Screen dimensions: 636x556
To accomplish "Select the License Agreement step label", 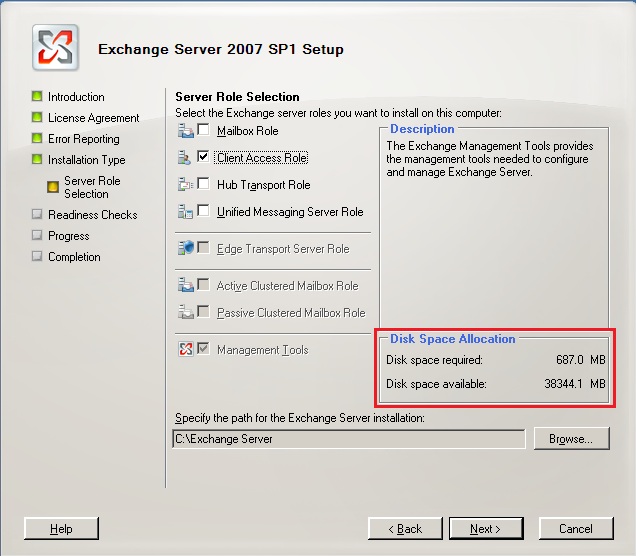I will pos(94,118).
